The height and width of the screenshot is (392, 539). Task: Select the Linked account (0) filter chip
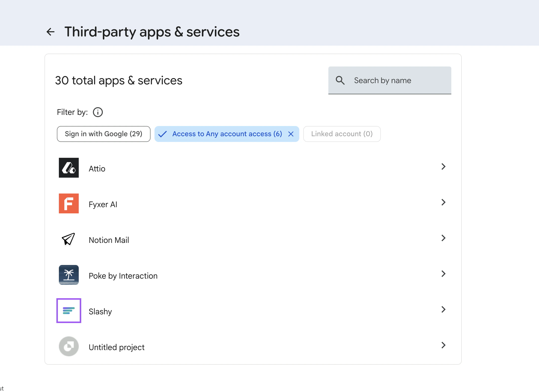coord(342,134)
